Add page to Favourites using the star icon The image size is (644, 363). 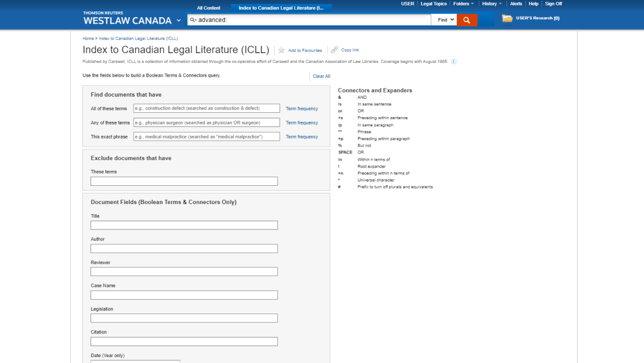[282, 50]
